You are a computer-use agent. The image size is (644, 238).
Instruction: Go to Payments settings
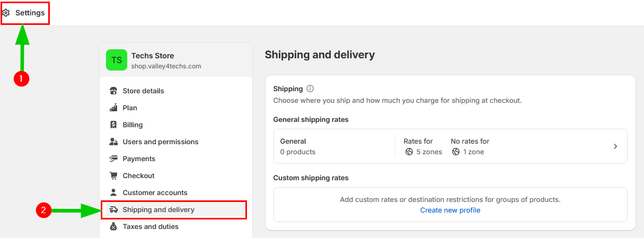pos(139,158)
